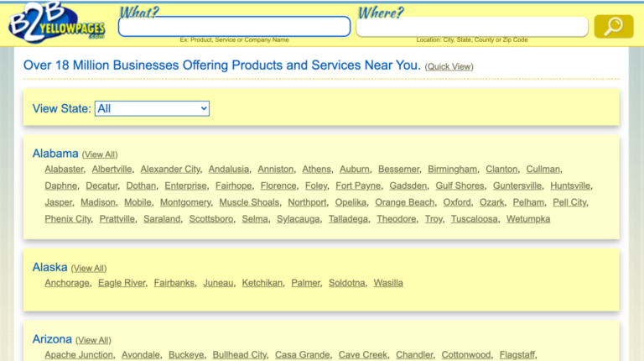Click the Where location input field

471,27
